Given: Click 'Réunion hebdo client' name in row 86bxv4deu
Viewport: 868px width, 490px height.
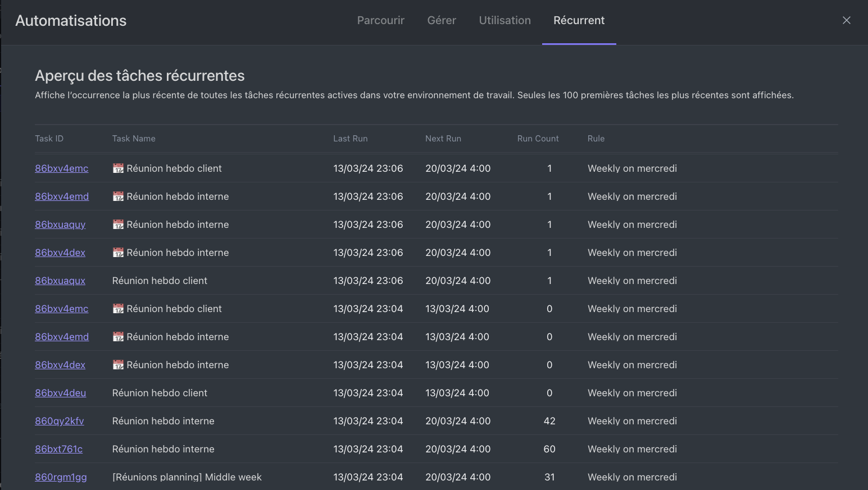Looking at the screenshot, I should [x=160, y=393].
